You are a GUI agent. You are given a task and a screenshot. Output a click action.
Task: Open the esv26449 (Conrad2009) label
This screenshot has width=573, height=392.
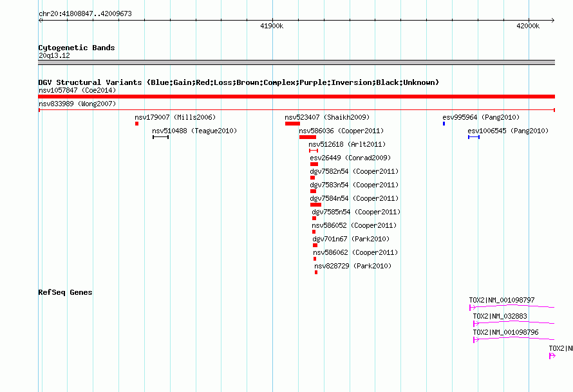tap(350, 158)
